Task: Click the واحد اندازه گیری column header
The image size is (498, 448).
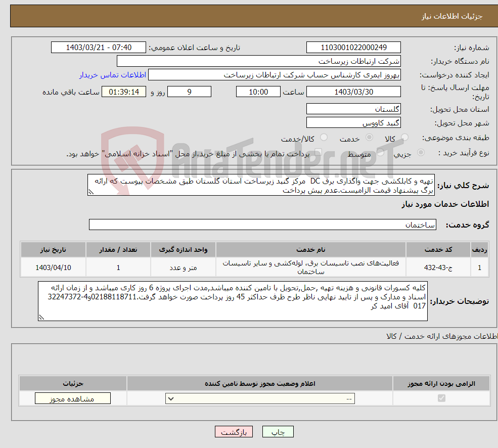Action: (x=183, y=250)
